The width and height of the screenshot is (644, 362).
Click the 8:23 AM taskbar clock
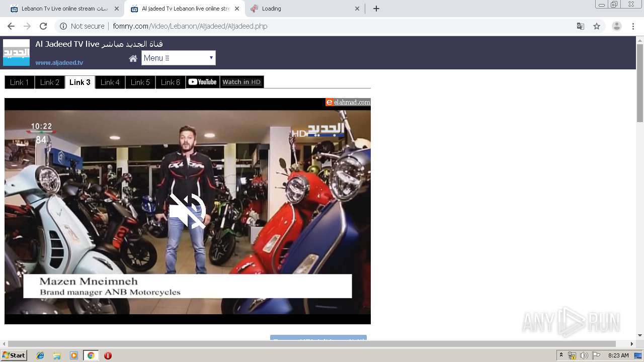618,355
